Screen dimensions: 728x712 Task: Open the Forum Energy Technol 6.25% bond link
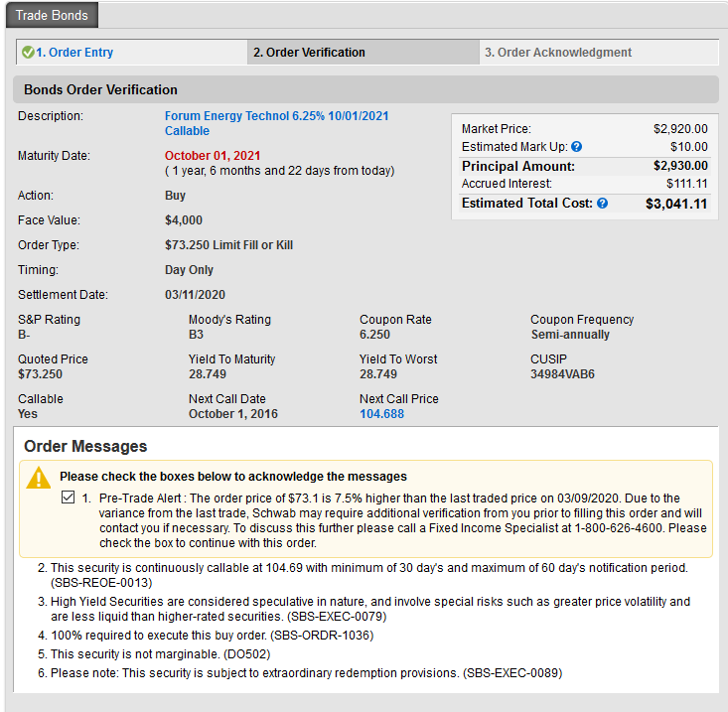tap(276, 116)
